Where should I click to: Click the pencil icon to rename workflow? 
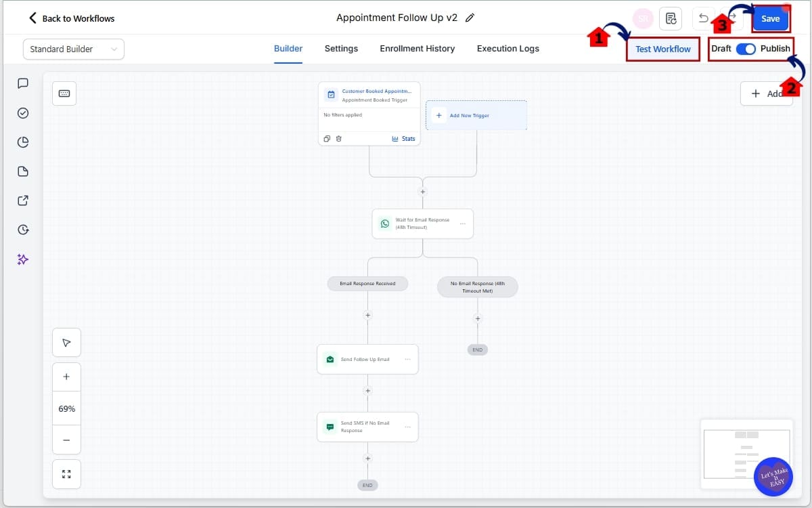(x=470, y=18)
